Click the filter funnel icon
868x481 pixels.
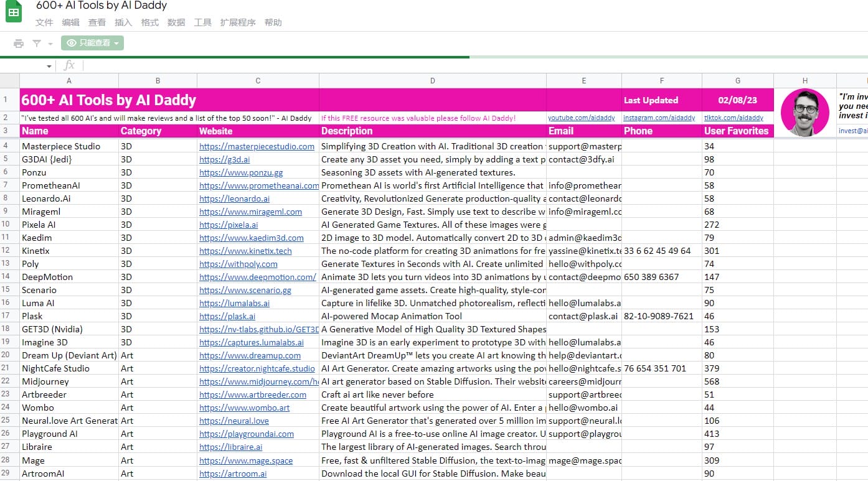[x=37, y=43]
